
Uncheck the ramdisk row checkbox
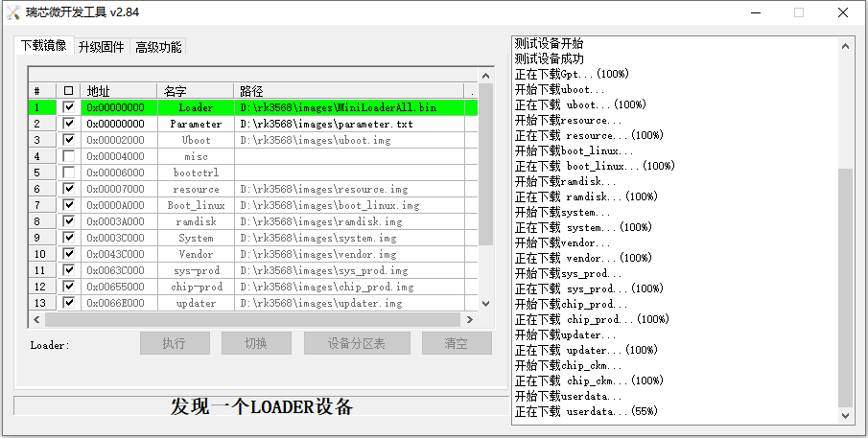(x=69, y=221)
